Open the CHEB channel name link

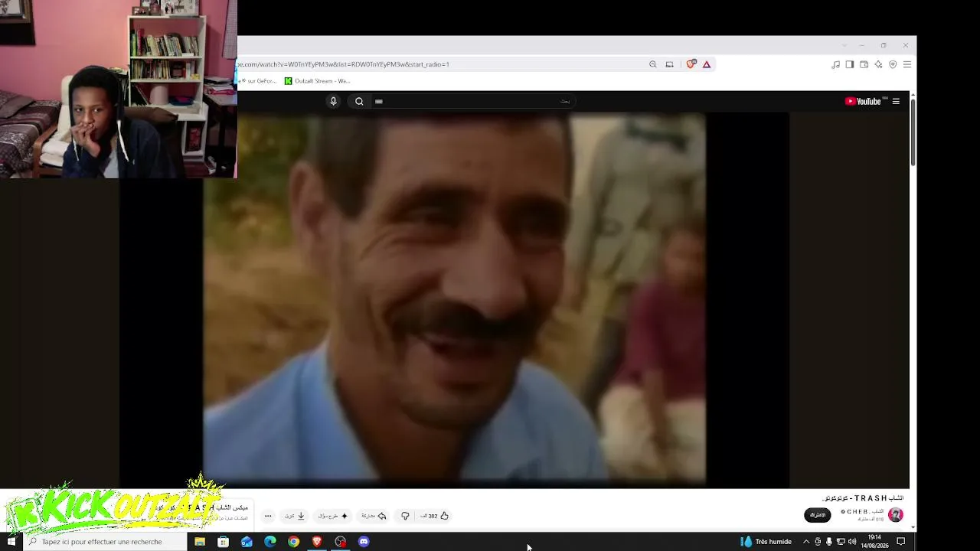point(861,511)
